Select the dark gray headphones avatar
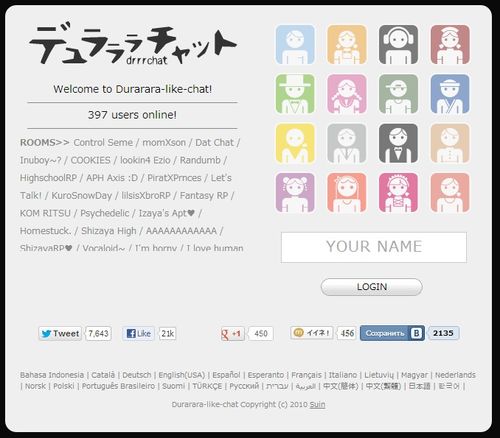This screenshot has height=438, width=500. [398, 44]
